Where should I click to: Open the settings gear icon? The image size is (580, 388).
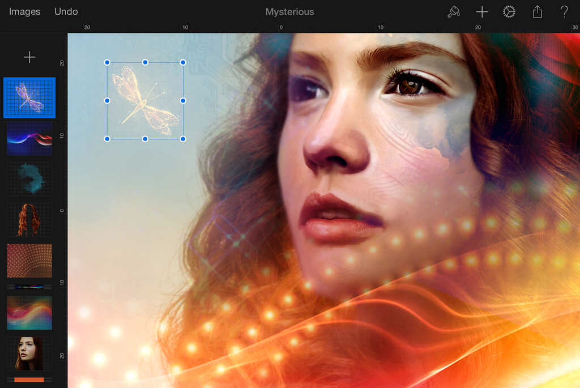tap(509, 12)
